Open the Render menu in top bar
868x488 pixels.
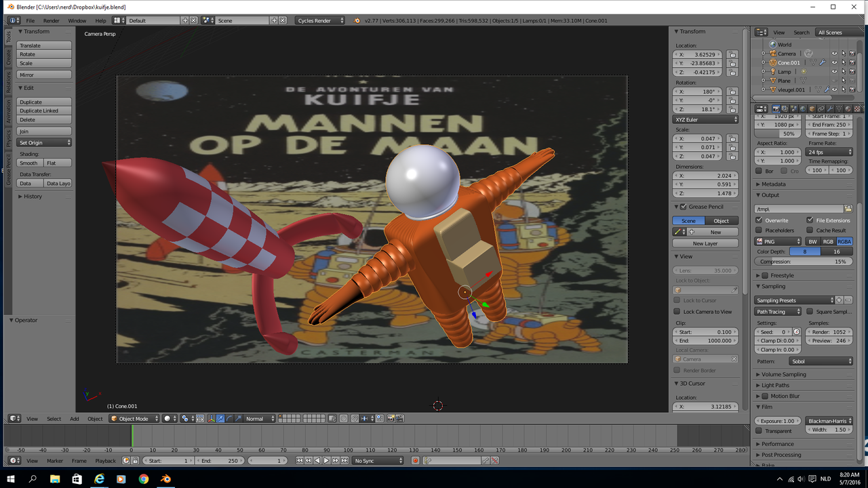(52, 20)
